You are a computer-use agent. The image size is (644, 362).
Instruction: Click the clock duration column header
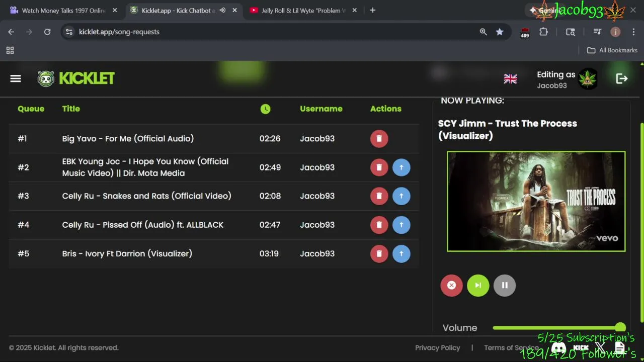(x=265, y=109)
